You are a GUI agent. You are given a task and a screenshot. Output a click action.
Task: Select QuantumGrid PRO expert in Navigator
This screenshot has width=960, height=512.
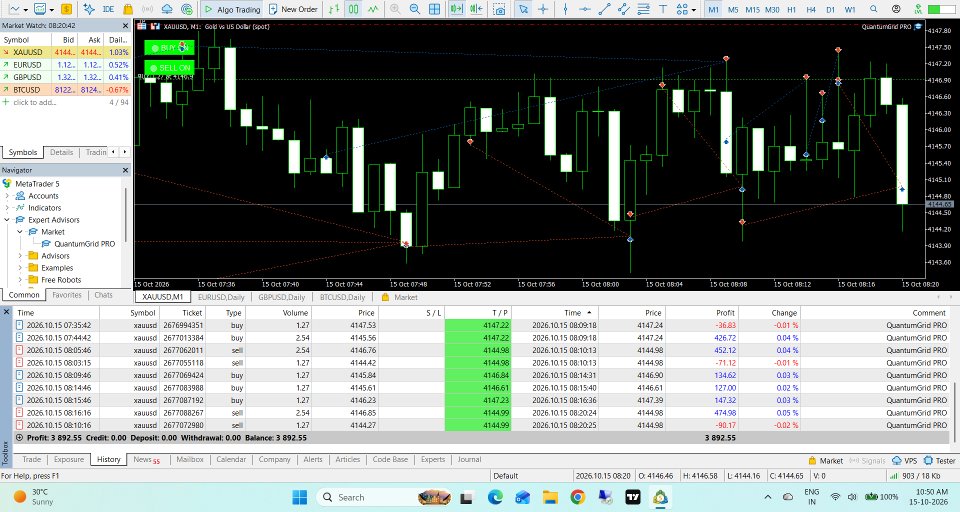[84, 244]
